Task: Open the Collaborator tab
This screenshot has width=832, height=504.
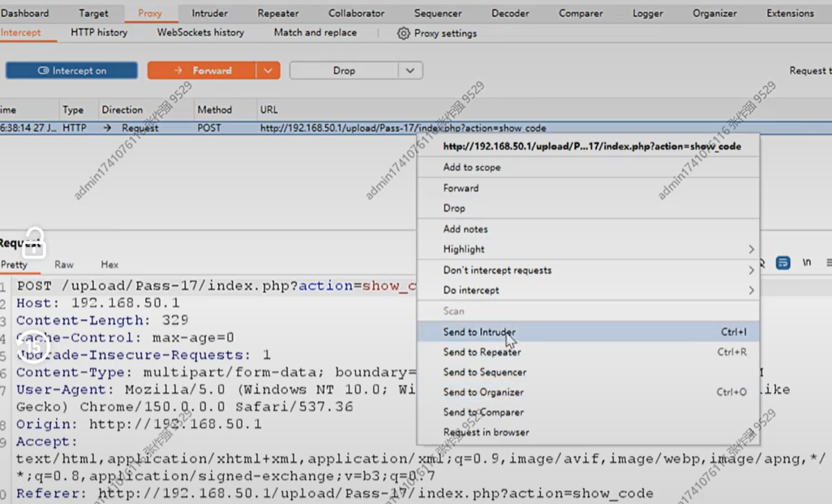Action: click(356, 13)
